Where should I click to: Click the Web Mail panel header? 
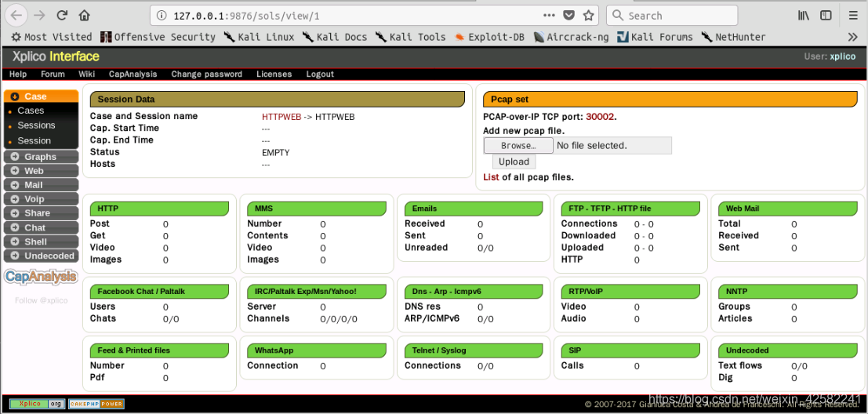788,209
